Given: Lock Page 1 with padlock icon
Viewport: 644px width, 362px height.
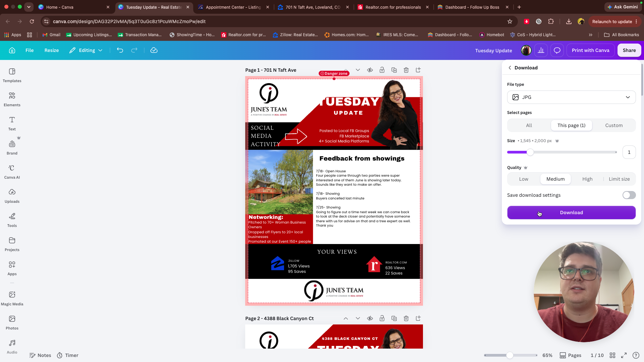Looking at the screenshot, I should pyautogui.click(x=382, y=70).
